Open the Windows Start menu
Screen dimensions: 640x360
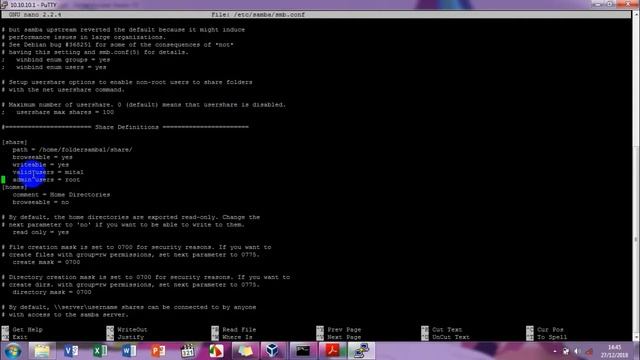13,351
